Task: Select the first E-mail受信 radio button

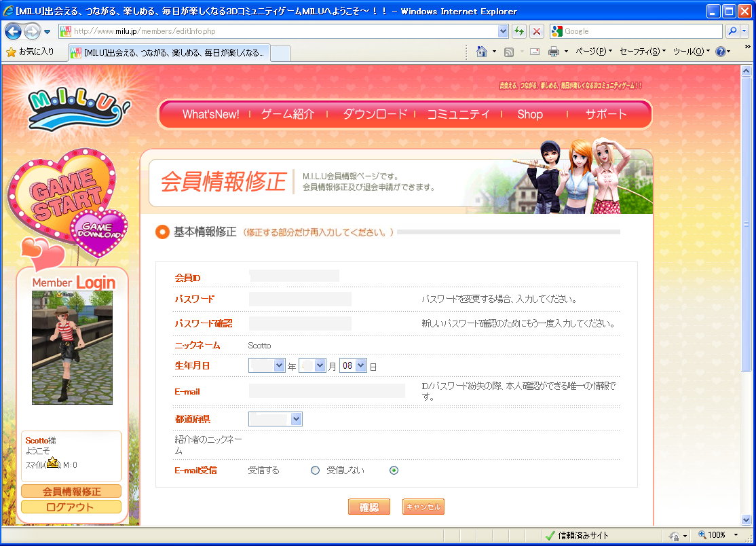Action: pos(315,470)
